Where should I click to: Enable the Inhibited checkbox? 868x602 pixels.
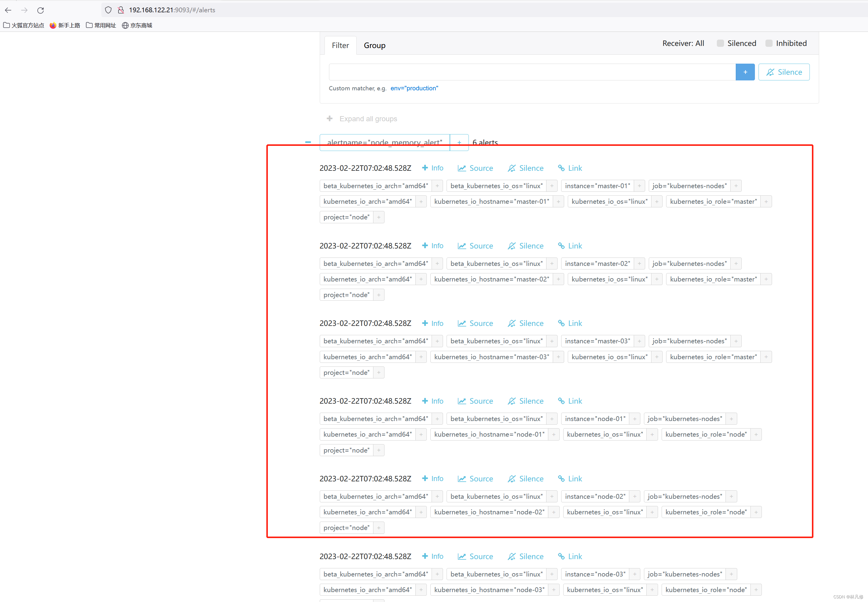pyautogui.click(x=769, y=44)
